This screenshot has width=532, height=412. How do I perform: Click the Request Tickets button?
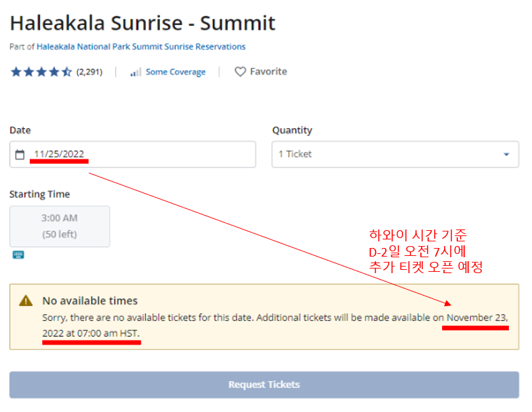pyautogui.click(x=264, y=384)
